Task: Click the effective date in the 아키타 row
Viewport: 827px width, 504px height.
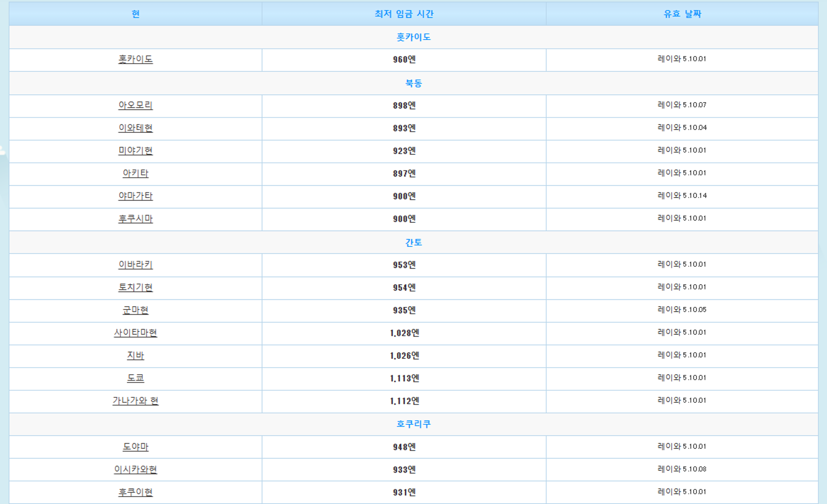Action: pos(682,173)
